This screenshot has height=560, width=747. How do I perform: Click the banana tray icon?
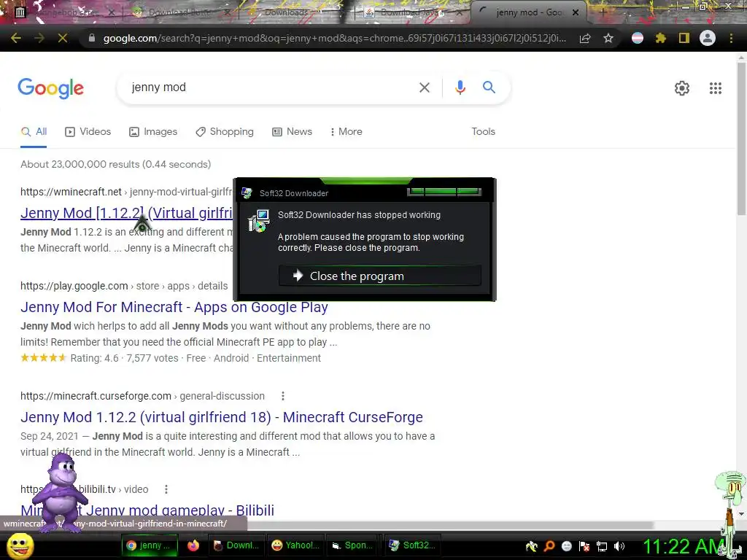(532, 547)
